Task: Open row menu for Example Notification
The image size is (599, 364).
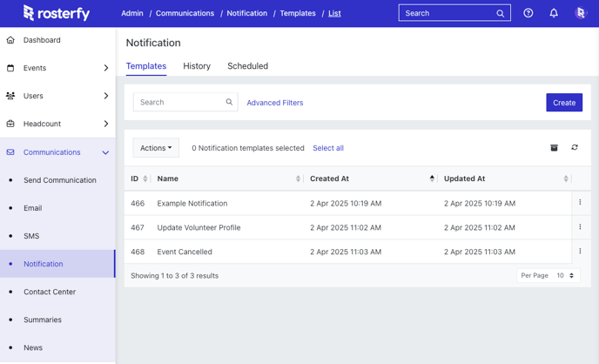Action: (580, 202)
